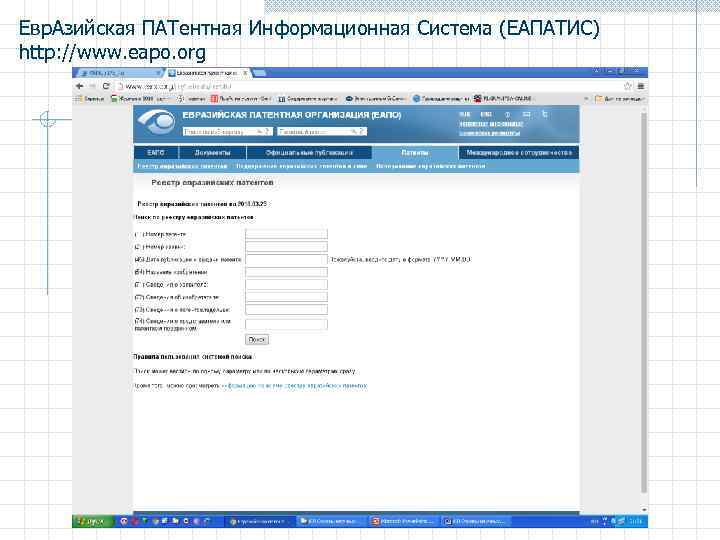Click the mail envelope icon in site header
Image resolution: width=720 pixels, height=540 pixels.
point(526,114)
